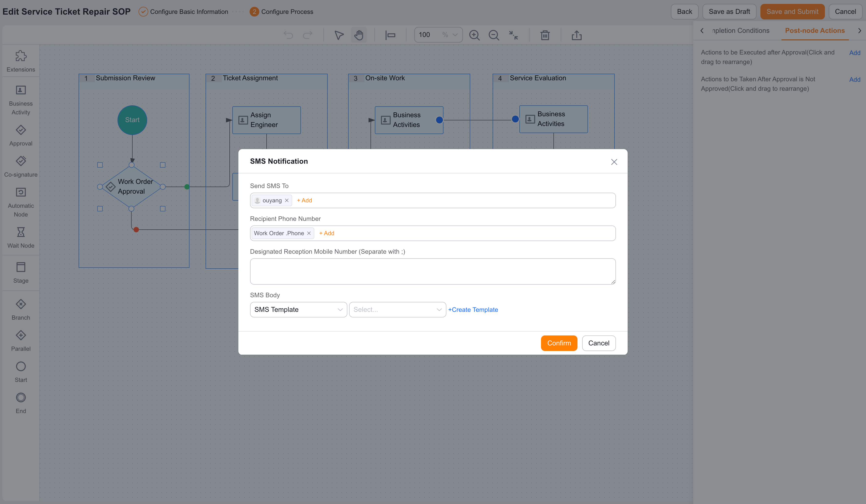
Task: Pick the Business Activity node icon
Action: point(21,90)
